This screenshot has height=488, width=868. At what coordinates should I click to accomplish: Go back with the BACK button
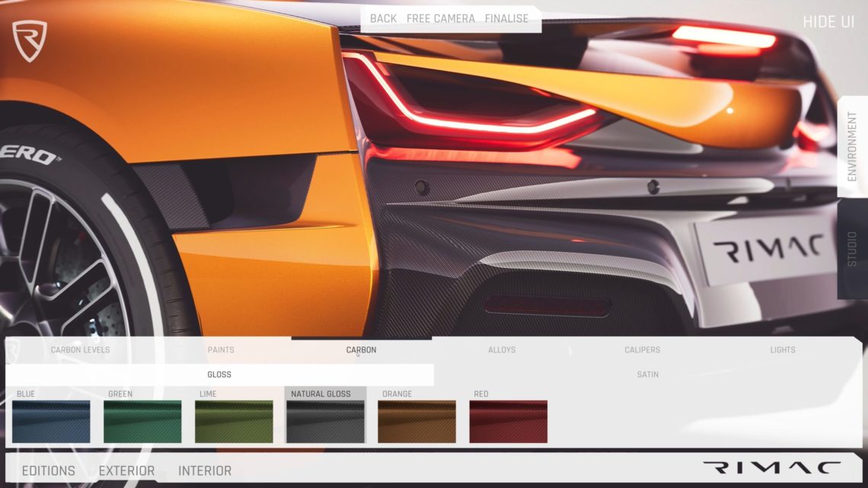[x=383, y=19]
